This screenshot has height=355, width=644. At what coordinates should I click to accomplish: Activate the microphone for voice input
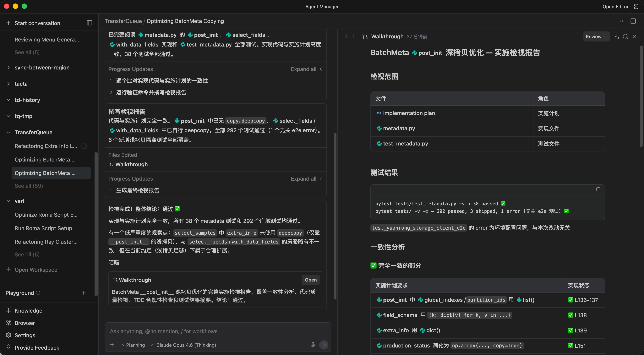click(313, 345)
